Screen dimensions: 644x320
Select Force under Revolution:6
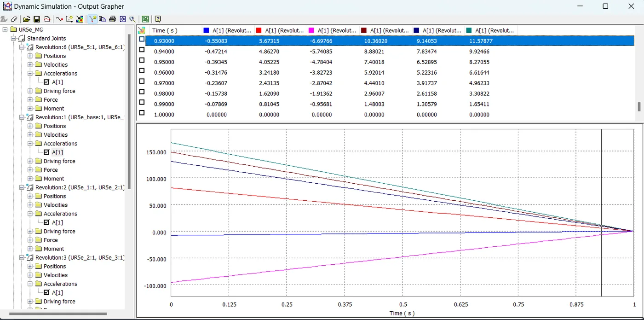[51, 99]
